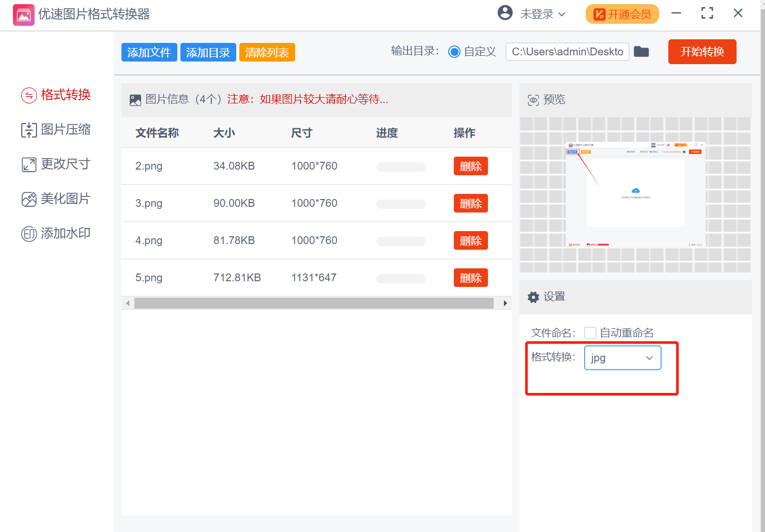Image resolution: width=765 pixels, height=532 pixels.
Task: Click the preview eye icon in 预览 panel
Action: pos(533,99)
